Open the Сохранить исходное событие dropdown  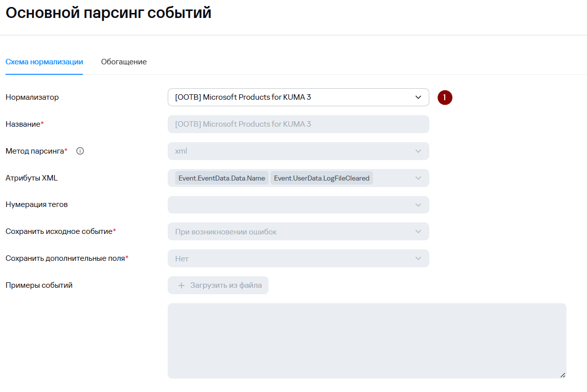(418, 231)
